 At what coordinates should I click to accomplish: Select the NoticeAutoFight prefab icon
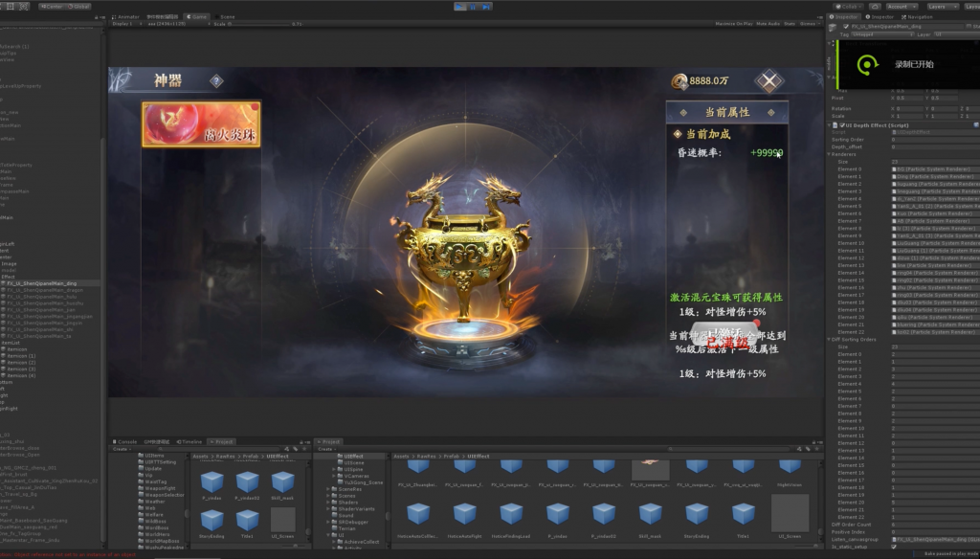click(x=465, y=514)
